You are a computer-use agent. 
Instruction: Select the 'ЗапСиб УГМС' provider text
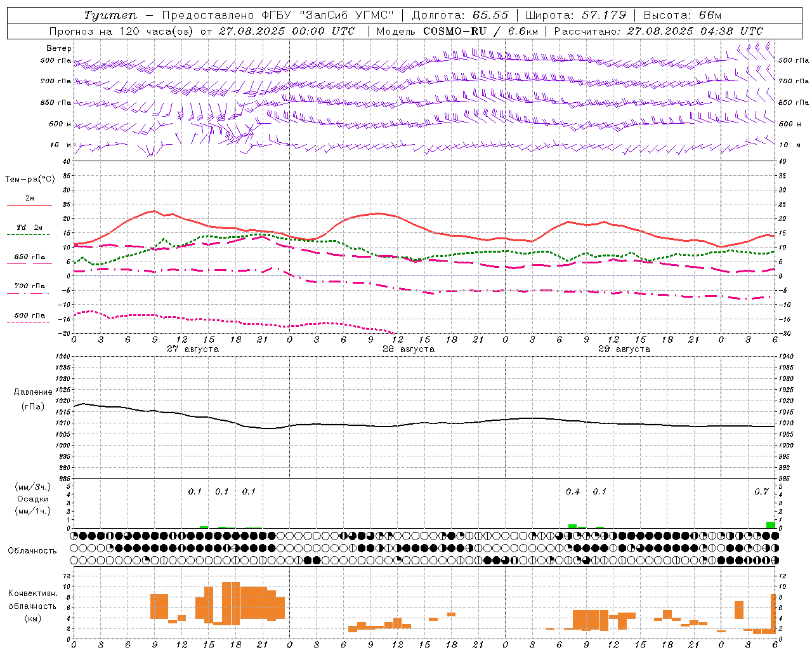348,15
